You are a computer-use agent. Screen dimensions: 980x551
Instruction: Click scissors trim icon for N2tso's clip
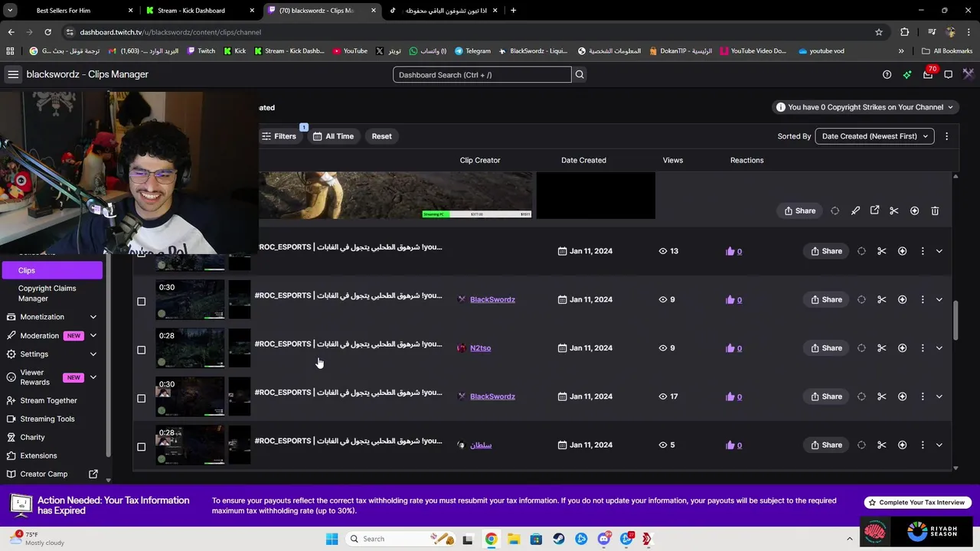click(x=881, y=347)
